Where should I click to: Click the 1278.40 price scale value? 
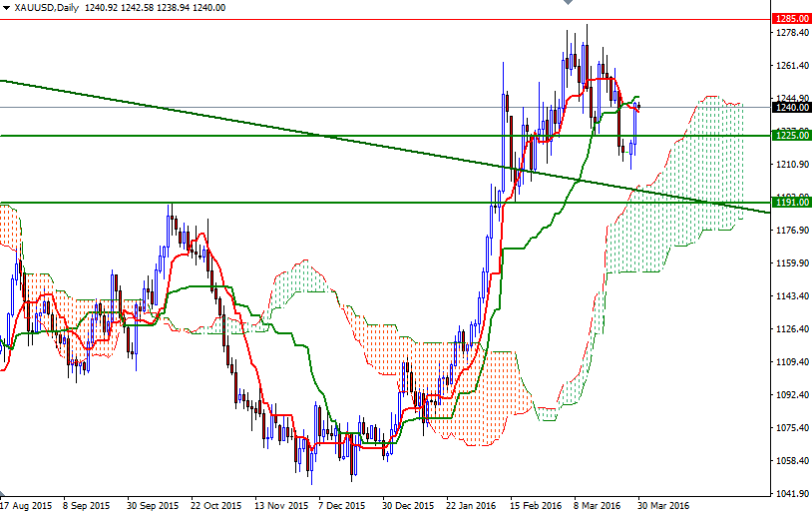[793, 33]
